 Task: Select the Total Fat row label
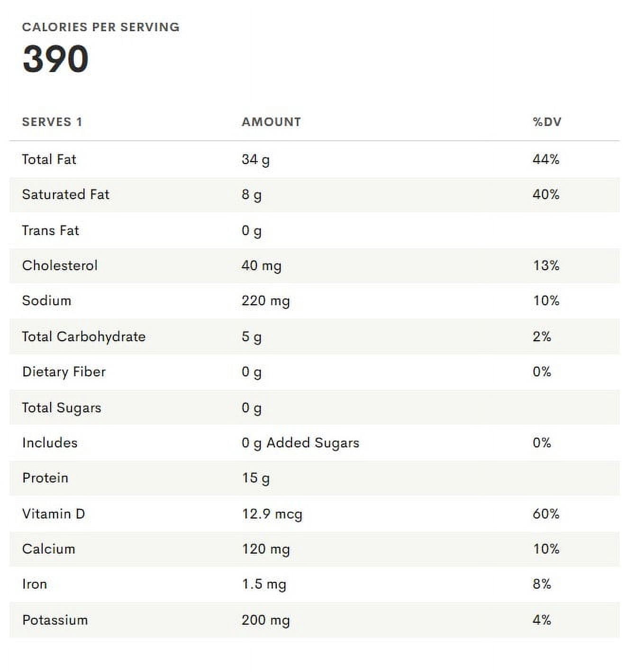[x=49, y=159]
